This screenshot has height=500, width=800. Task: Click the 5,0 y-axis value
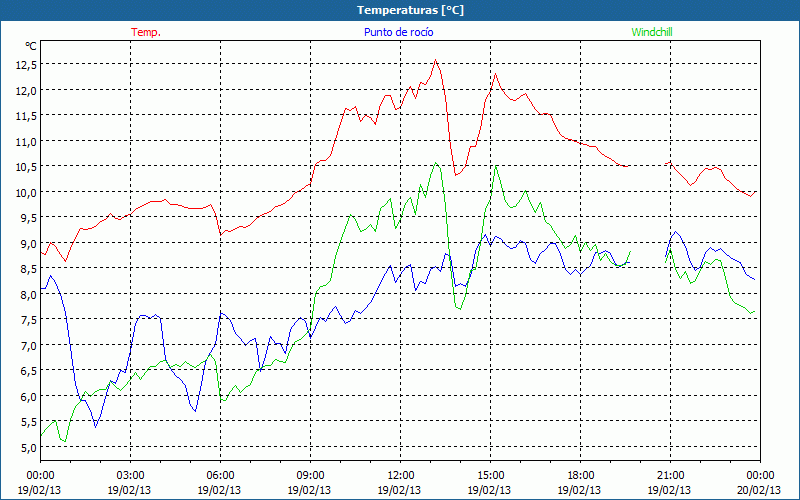(29, 447)
